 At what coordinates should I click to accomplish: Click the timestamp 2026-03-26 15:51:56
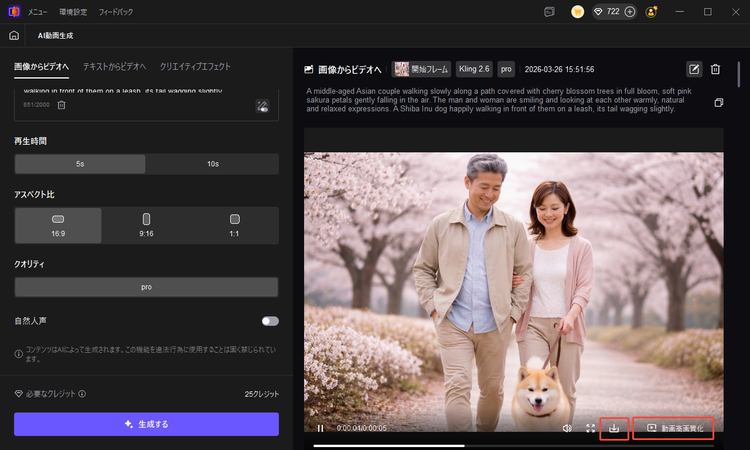pyautogui.click(x=560, y=69)
